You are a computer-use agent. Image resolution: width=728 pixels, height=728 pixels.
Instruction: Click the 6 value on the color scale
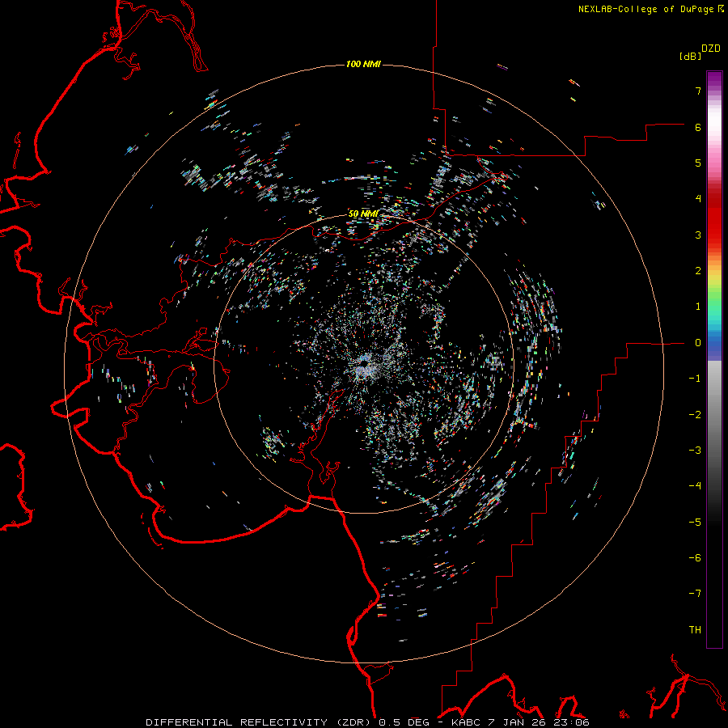(x=698, y=127)
